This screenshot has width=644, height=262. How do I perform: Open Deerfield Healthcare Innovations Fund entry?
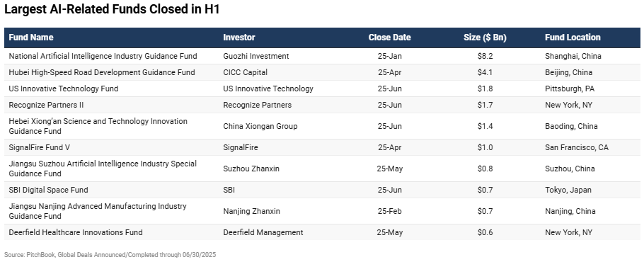(76, 232)
